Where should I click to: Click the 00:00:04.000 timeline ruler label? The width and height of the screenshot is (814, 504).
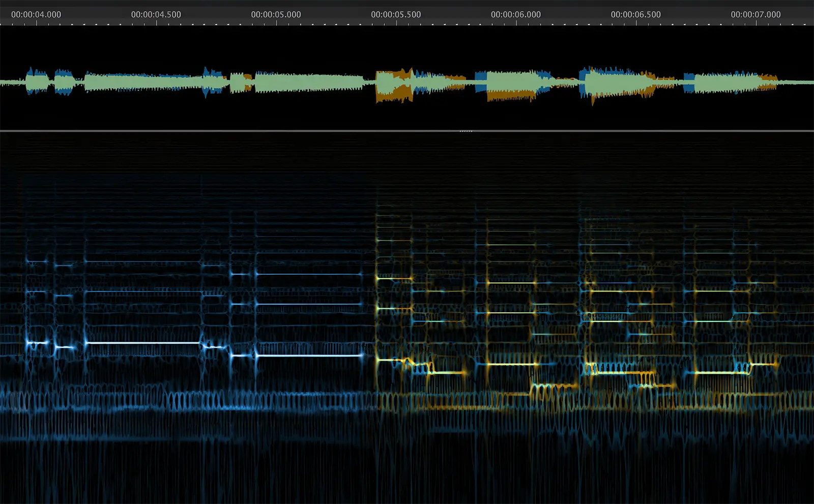pyautogui.click(x=36, y=15)
